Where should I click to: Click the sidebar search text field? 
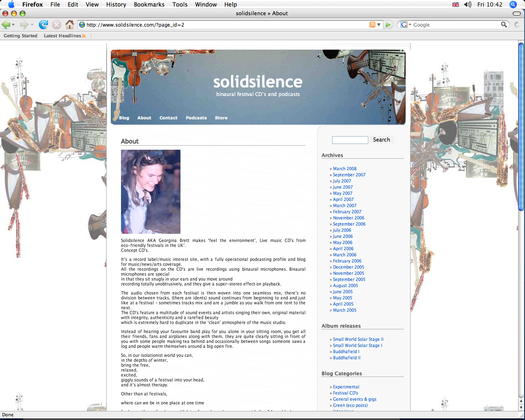[x=350, y=140]
